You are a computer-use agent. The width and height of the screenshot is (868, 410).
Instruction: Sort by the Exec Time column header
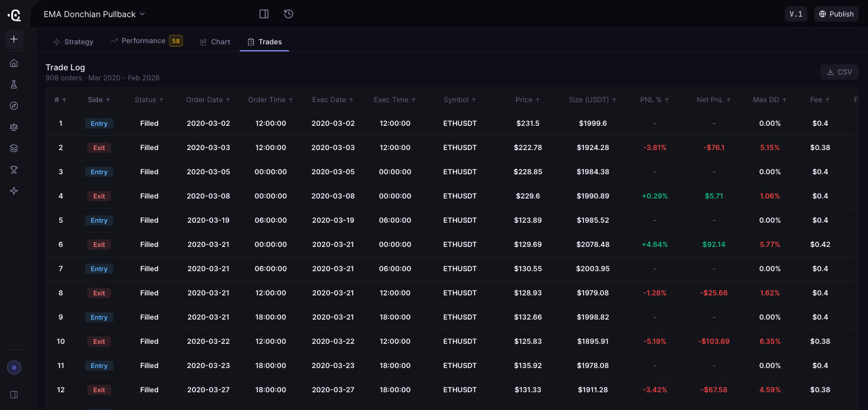click(395, 100)
